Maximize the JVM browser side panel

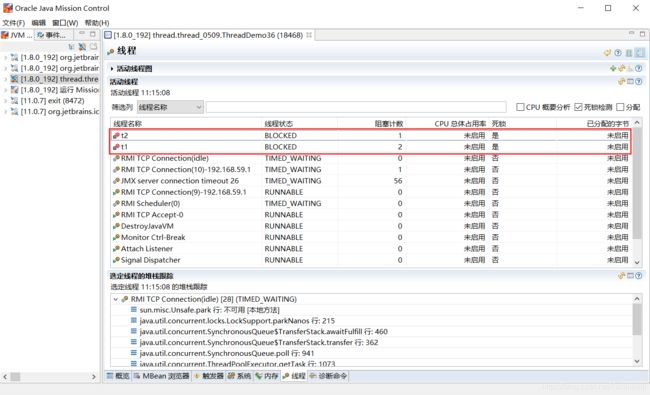[92, 34]
